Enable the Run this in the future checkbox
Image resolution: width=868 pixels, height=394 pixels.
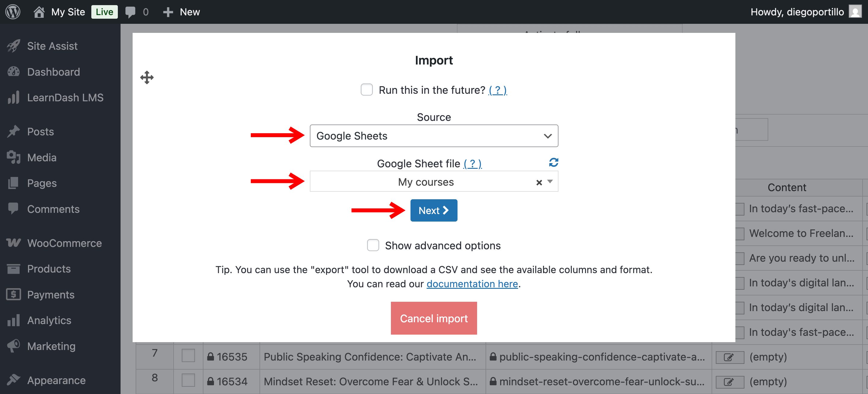point(366,90)
